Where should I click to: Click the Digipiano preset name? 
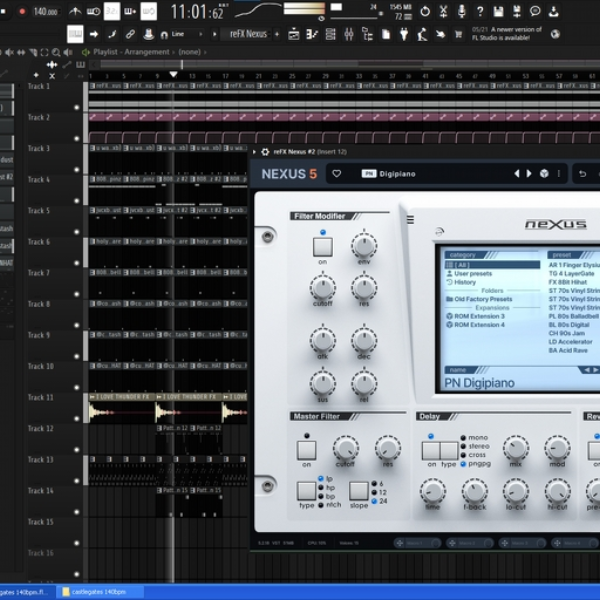tap(397, 174)
